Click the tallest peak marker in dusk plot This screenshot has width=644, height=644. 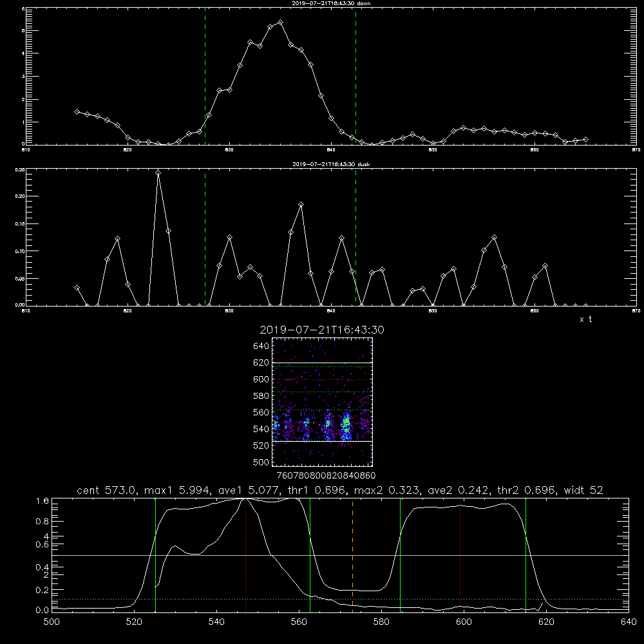click(158, 173)
